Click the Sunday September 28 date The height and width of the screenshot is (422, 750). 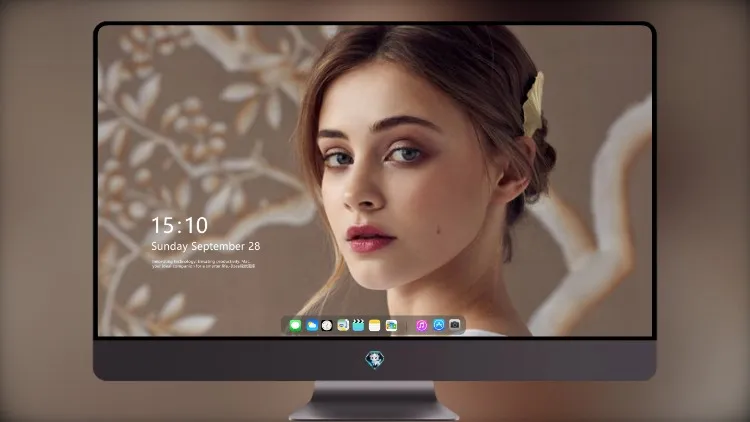tap(206, 246)
